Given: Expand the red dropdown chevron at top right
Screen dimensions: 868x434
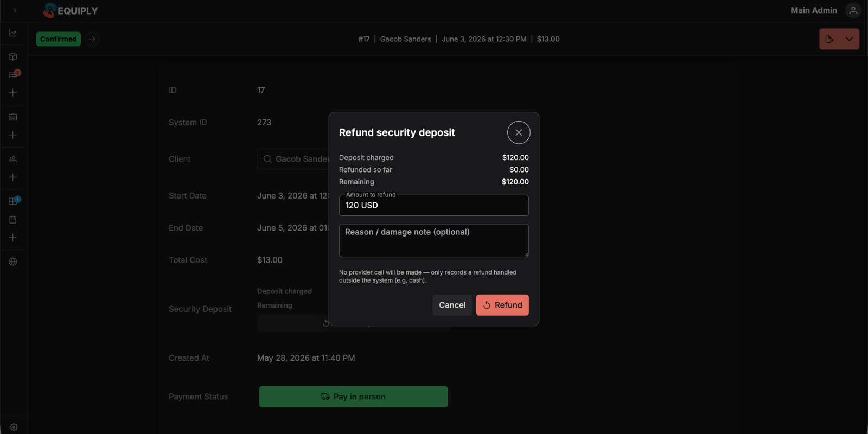Looking at the screenshot, I should 849,39.
